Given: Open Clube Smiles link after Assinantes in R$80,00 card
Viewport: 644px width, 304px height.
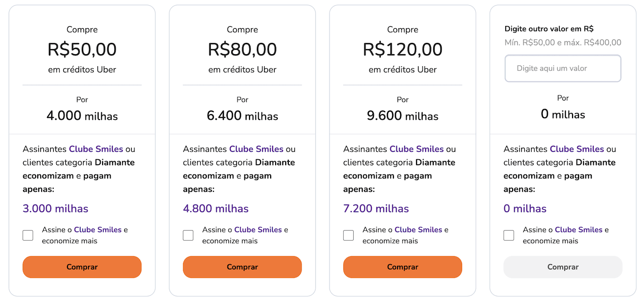Looking at the screenshot, I should (256, 149).
